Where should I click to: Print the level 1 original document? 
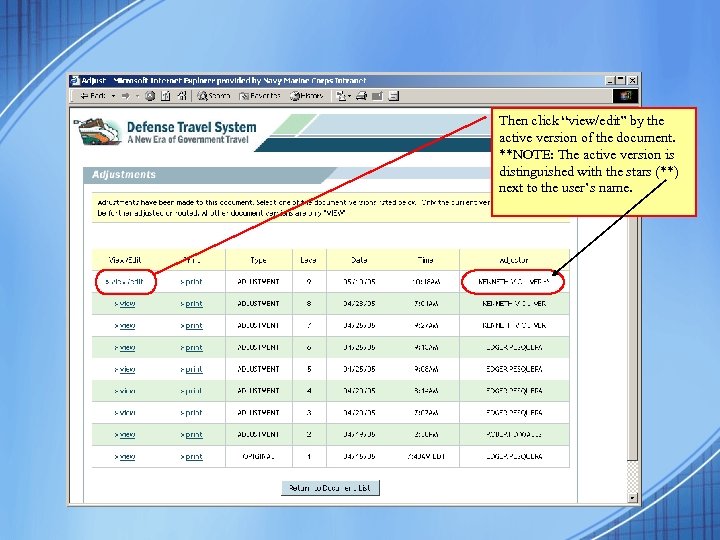point(191,456)
